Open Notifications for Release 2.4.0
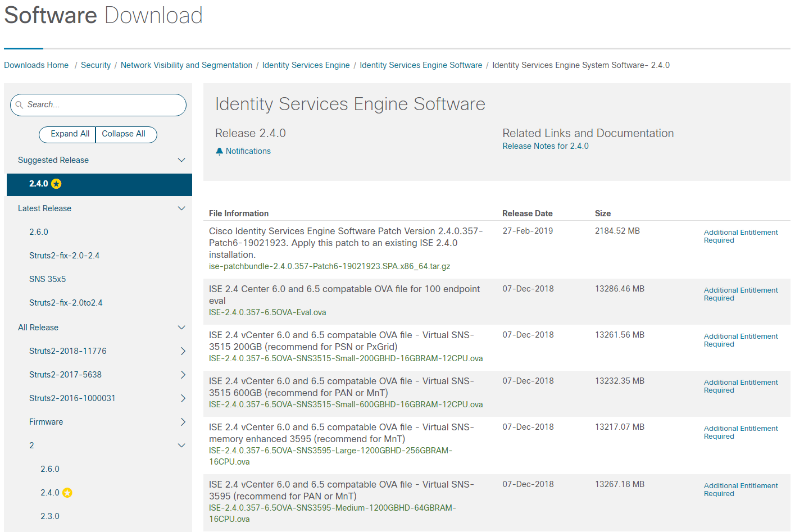Screen dimensions: 795x532 (243, 151)
